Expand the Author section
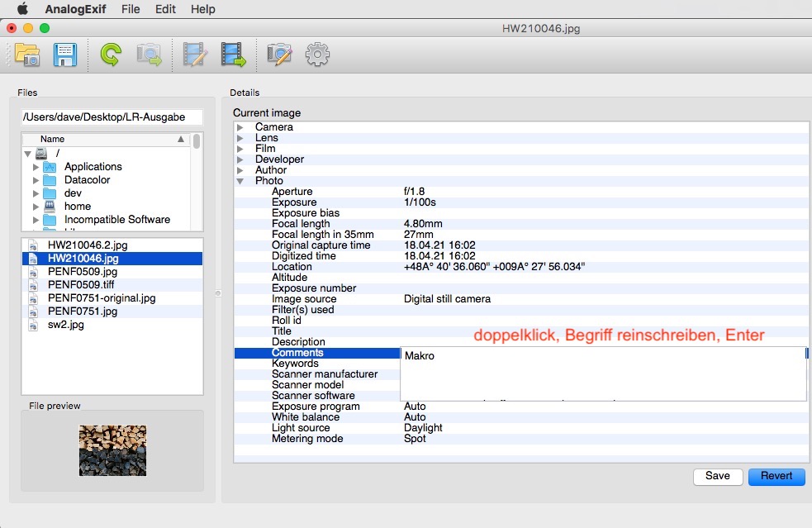This screenshot has width=812, height=528. point(240,170)
